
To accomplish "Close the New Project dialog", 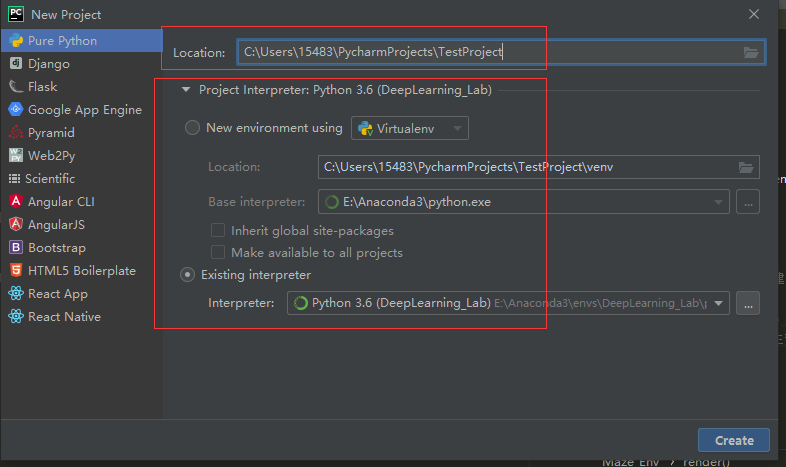I will [x=754, y=15].
